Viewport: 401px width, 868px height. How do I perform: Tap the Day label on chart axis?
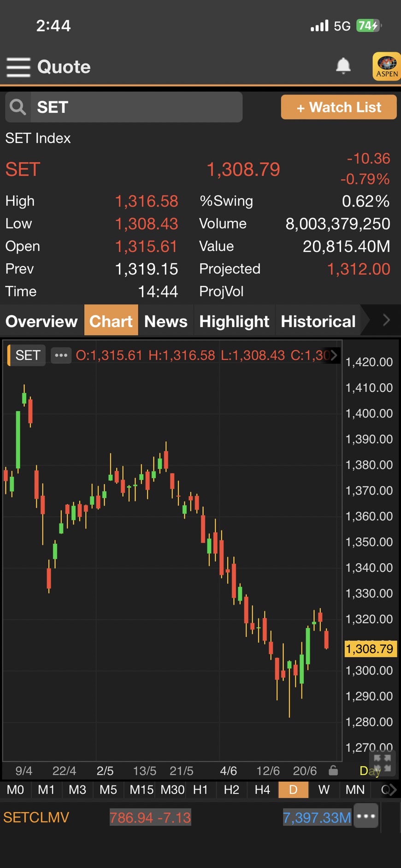tap(370, 771)
